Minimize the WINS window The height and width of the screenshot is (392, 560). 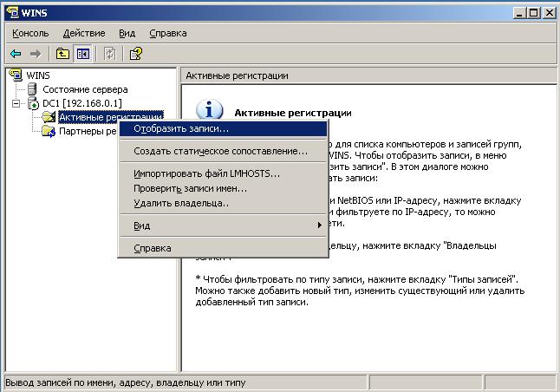coord(519,13)
